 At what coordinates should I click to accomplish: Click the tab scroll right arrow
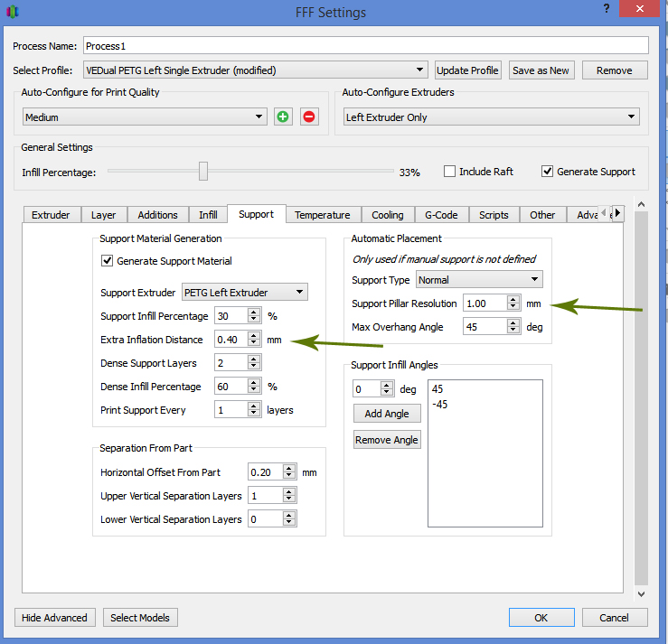point(617,214)
